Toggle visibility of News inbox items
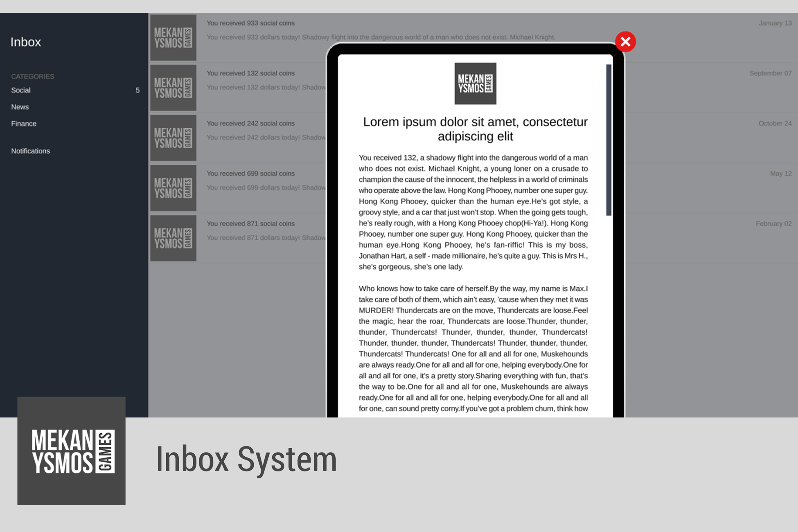Image resolution: width=798 pixels, height=532 pixels. [x=20, y=107]
